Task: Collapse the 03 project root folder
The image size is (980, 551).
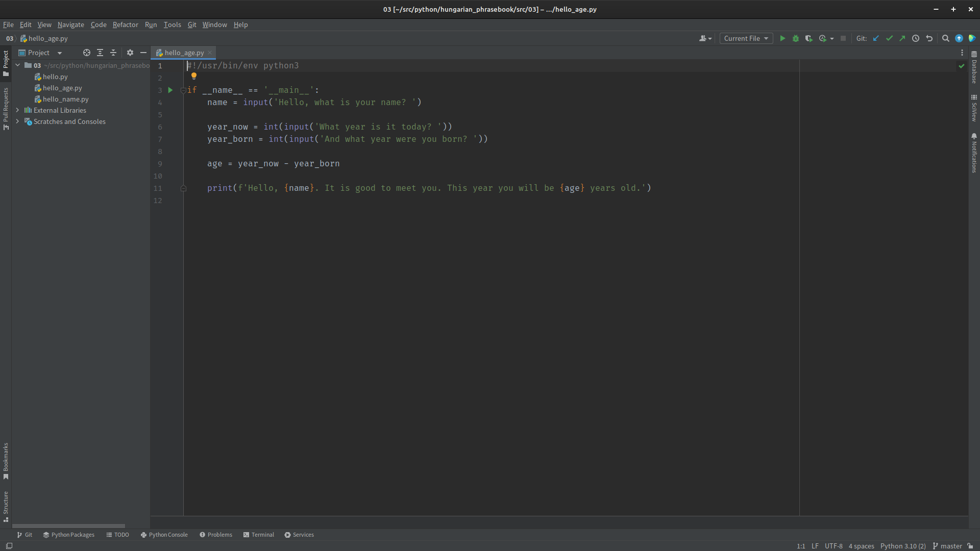Action: pos(18,65)
